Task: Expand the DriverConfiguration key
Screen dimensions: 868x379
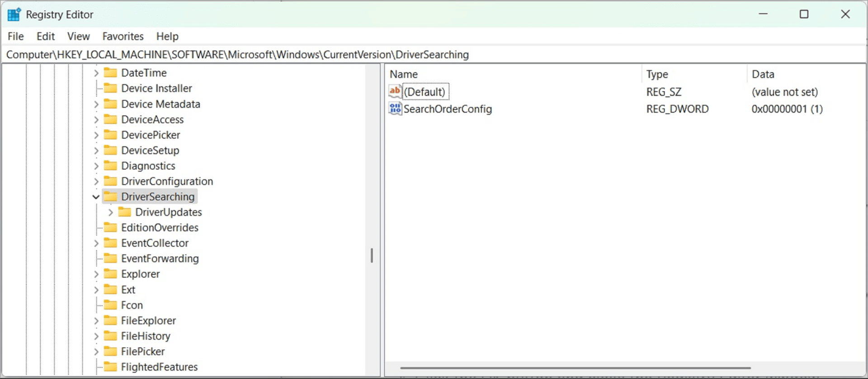Action: click(x=96, y=181)
